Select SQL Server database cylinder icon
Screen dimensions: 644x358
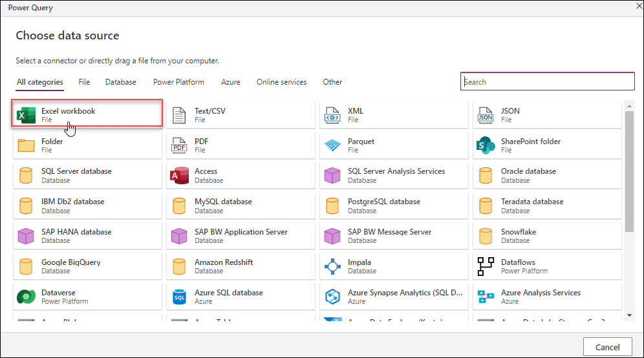[26, 176]
